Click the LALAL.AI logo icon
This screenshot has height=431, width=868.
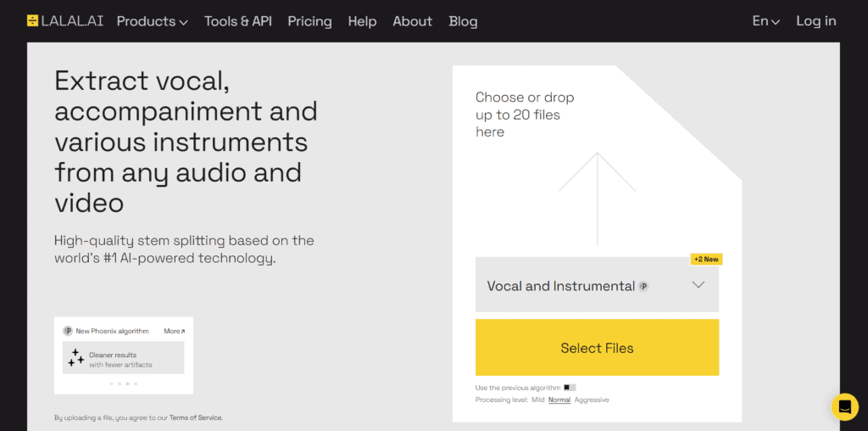point(33,21)
